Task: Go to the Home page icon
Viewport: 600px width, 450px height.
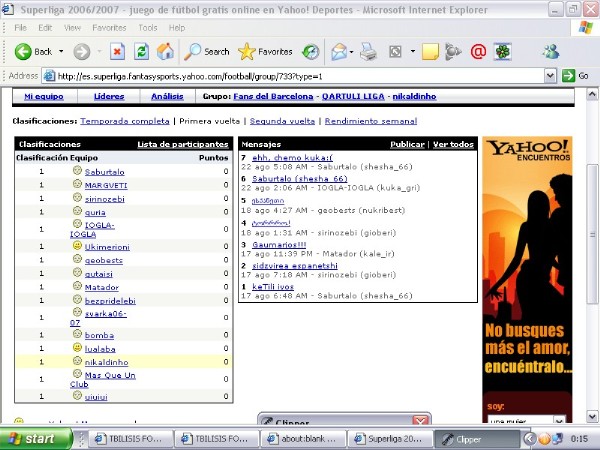Action: (x=165, y=51)
